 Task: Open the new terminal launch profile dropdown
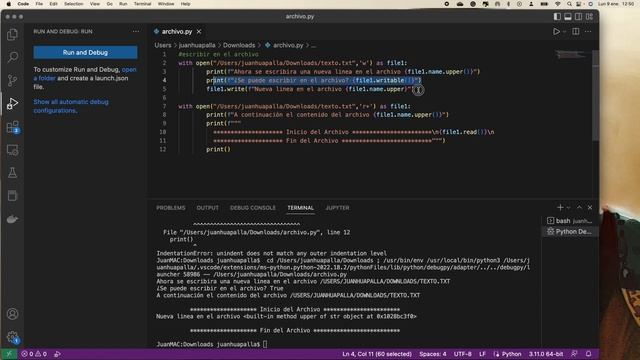(x=569, y=208)
